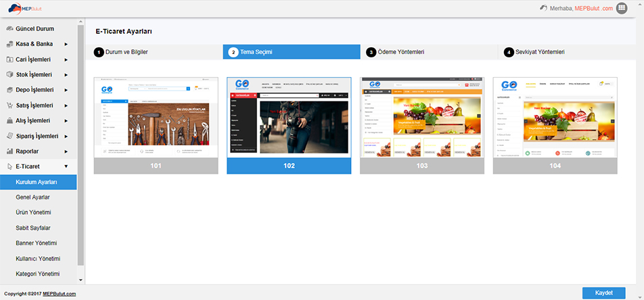
Task: Expand Depo İşlemleri submenu arrow
Action: coord(66,91)
